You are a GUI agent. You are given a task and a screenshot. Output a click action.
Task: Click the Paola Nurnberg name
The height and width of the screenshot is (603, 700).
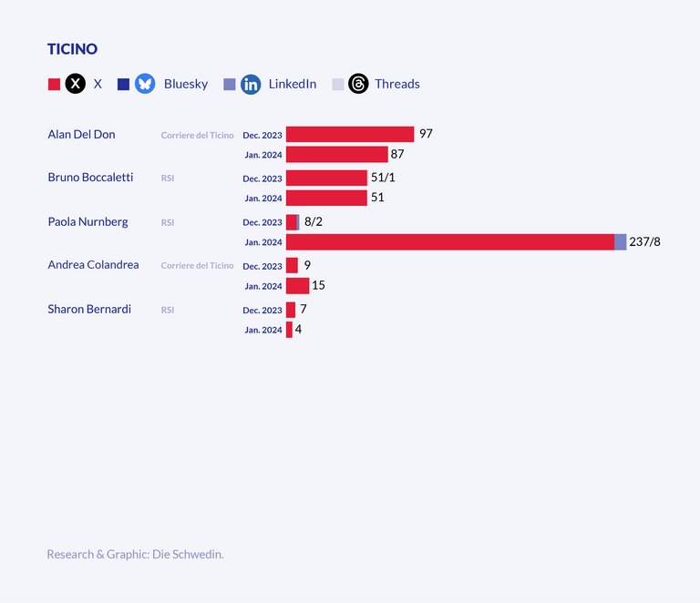(87, 221)
